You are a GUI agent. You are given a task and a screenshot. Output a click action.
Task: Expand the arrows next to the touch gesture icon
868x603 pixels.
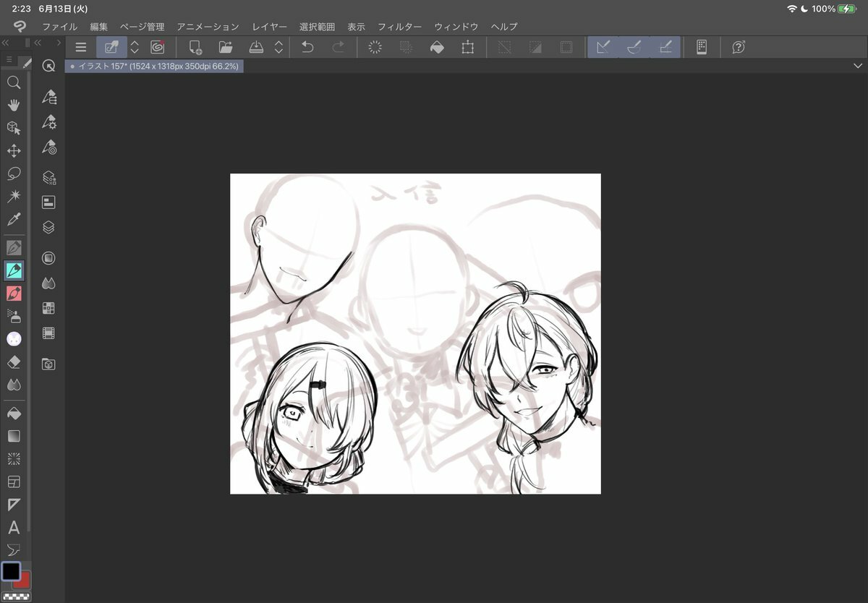tap(134, 48)
